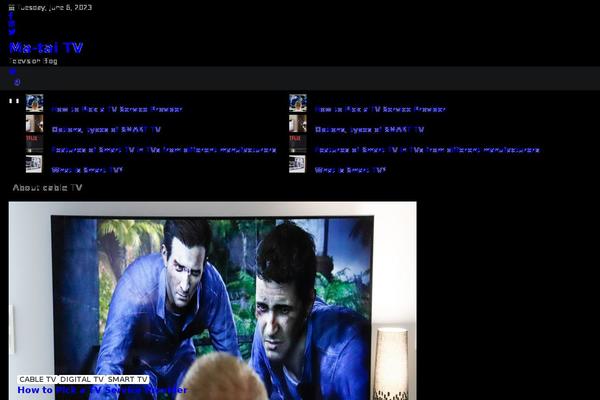600x400 pixels.
Task: Click left-list thumbnail beside 'Features of Smart TV'
Action: point(34,144)
